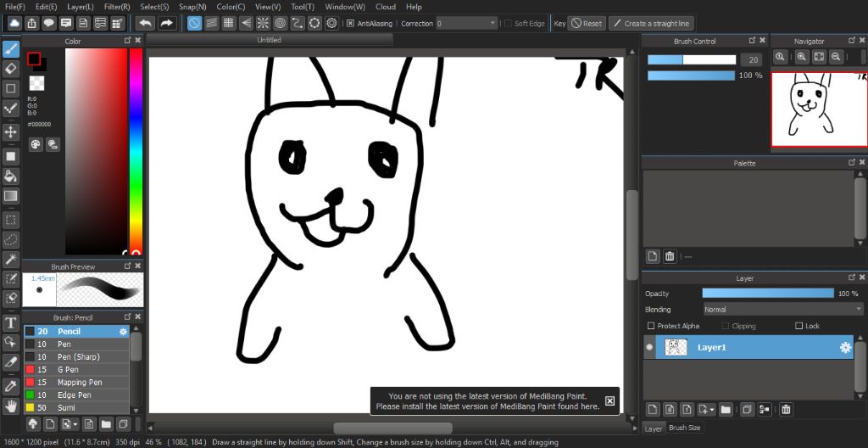
Task: Select the Sumi brush
Action: tap(76, 407)
